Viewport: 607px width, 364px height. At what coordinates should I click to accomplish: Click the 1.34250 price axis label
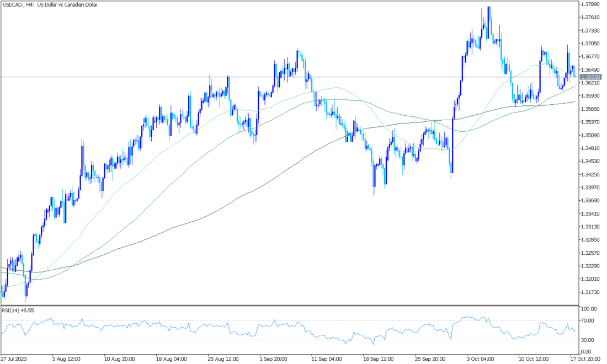[590, 174]
